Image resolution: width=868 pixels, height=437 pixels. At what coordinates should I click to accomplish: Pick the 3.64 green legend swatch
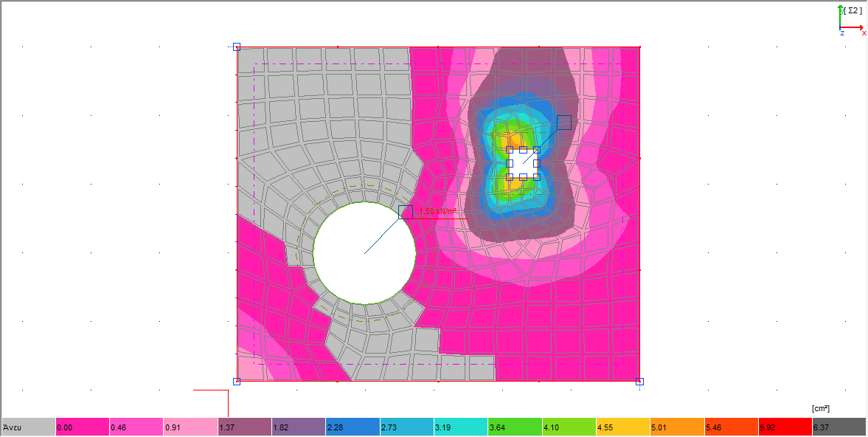coord(515,427)
